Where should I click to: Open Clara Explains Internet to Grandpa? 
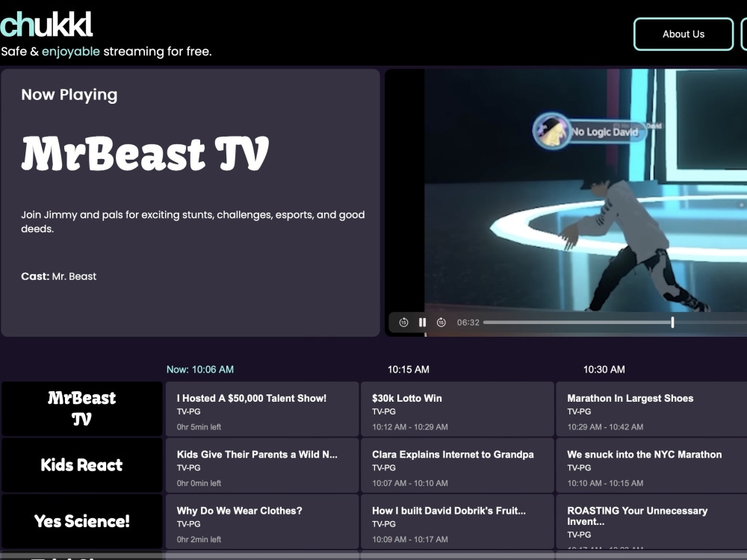[x=457, y=464]
